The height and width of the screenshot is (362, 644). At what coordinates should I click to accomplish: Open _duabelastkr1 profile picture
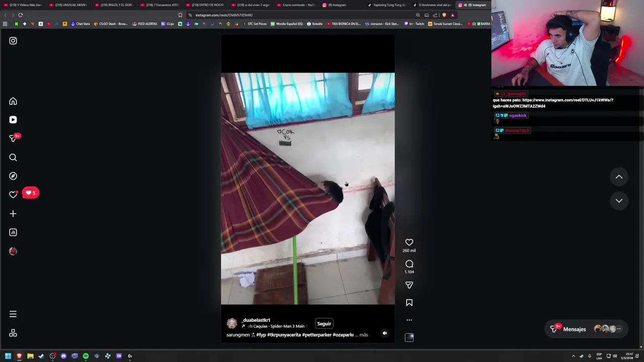231,323
